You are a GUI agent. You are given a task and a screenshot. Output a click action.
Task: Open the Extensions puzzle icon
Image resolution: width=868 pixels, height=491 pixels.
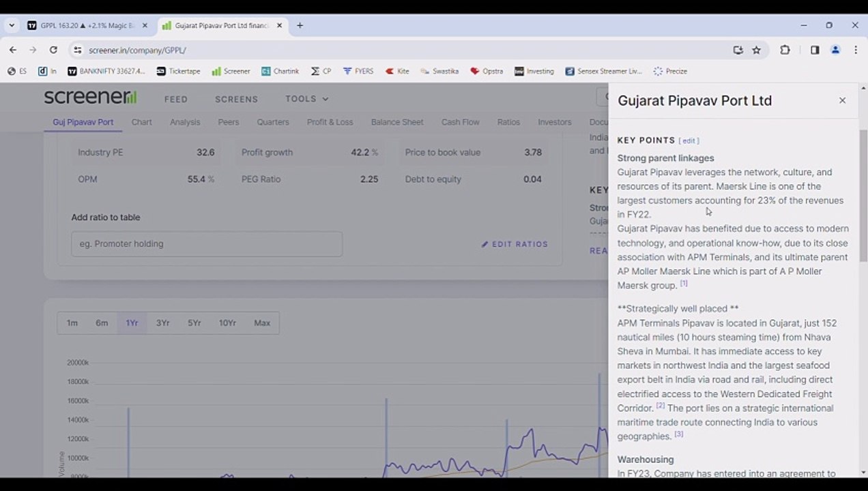pyautogui.click(x=785, y=50)
